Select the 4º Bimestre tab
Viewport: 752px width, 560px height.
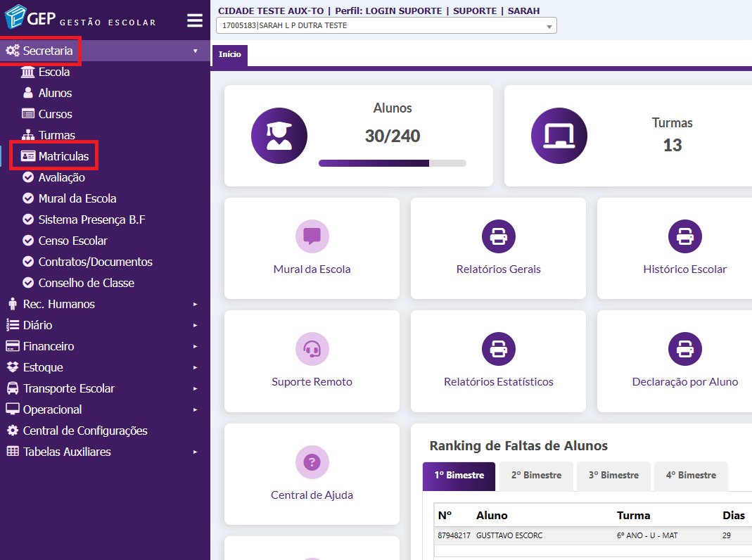[x=690, y=476]
